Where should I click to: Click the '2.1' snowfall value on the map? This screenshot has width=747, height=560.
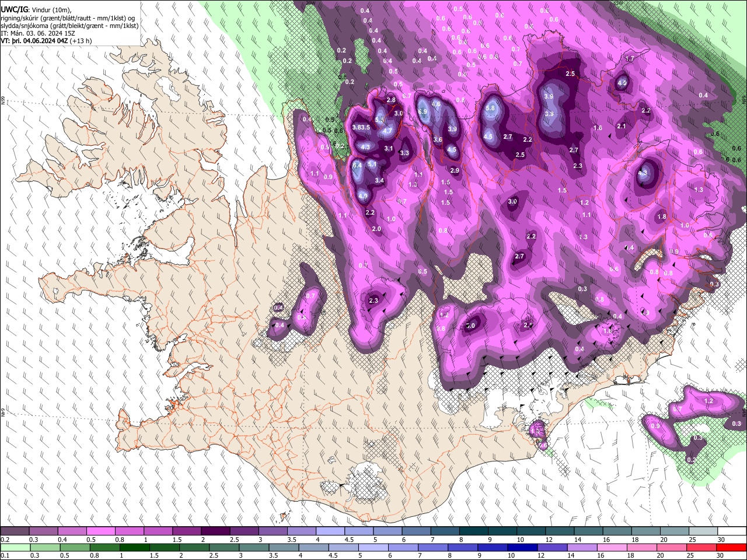[x=622, y=126]
